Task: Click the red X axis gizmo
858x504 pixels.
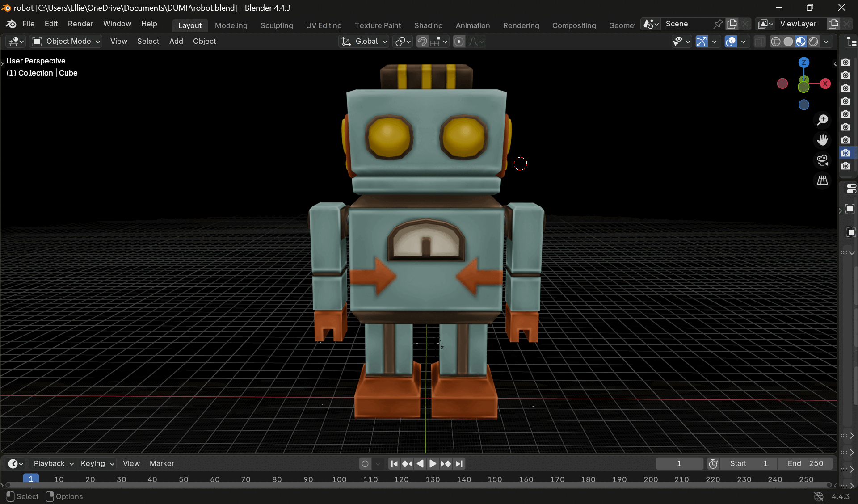Action: coord(825,84)
